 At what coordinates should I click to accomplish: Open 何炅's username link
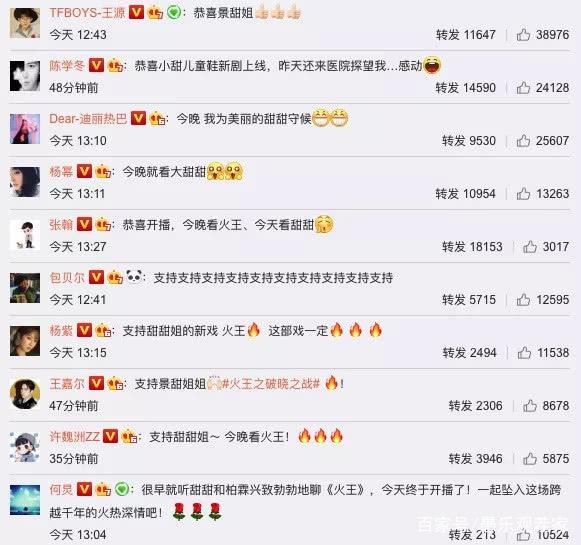(61, 490)
